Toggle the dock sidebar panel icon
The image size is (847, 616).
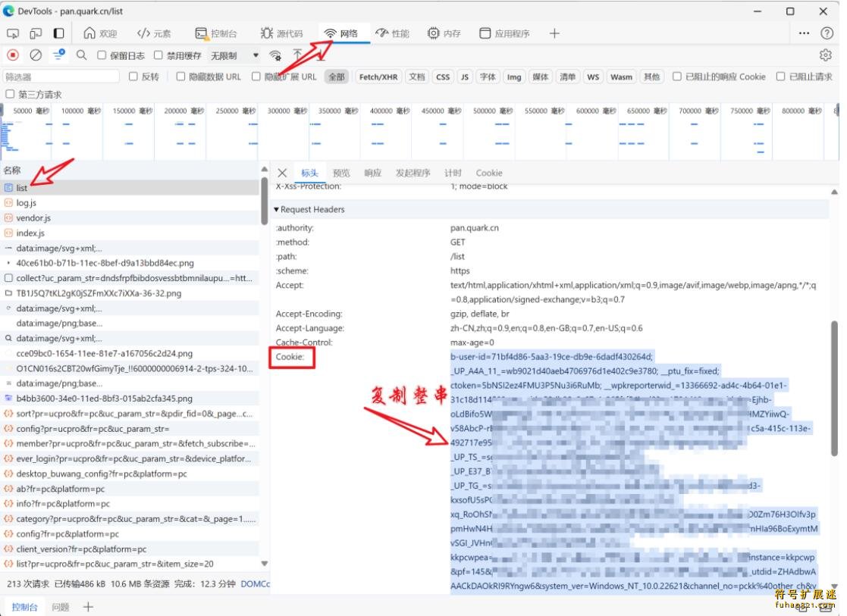point(59,33)
